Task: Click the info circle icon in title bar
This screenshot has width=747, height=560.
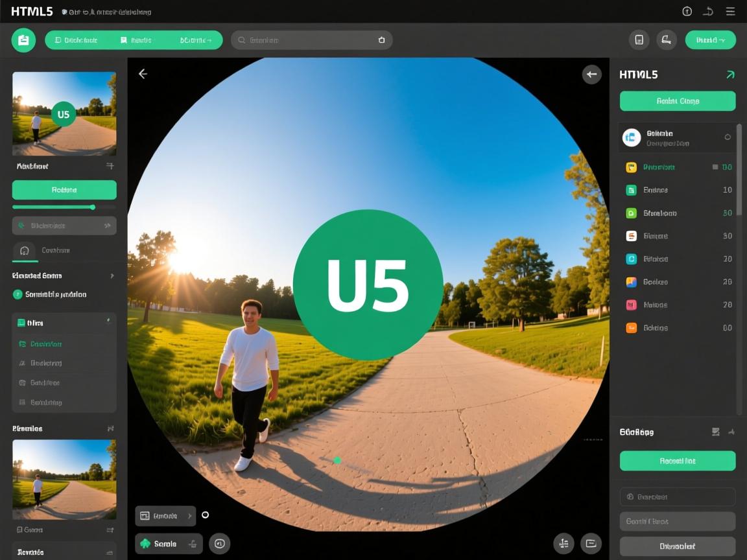Action: coord(687,12)
